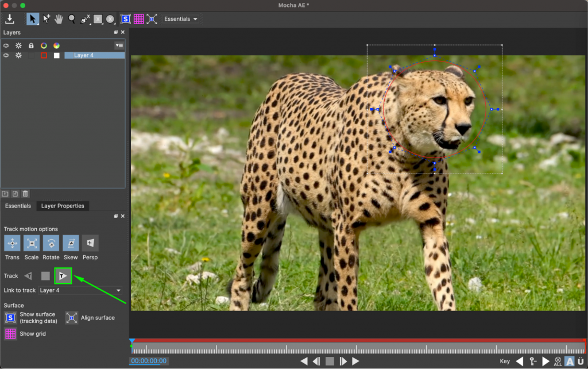Start tracking forward
This screenshot has height=369, width=588.
62,276
